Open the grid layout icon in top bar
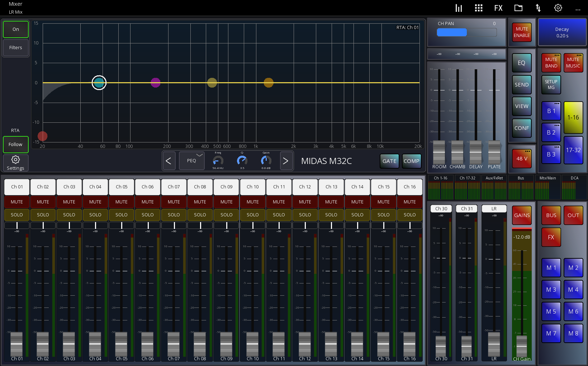588x366 pixels. point(479,8)
